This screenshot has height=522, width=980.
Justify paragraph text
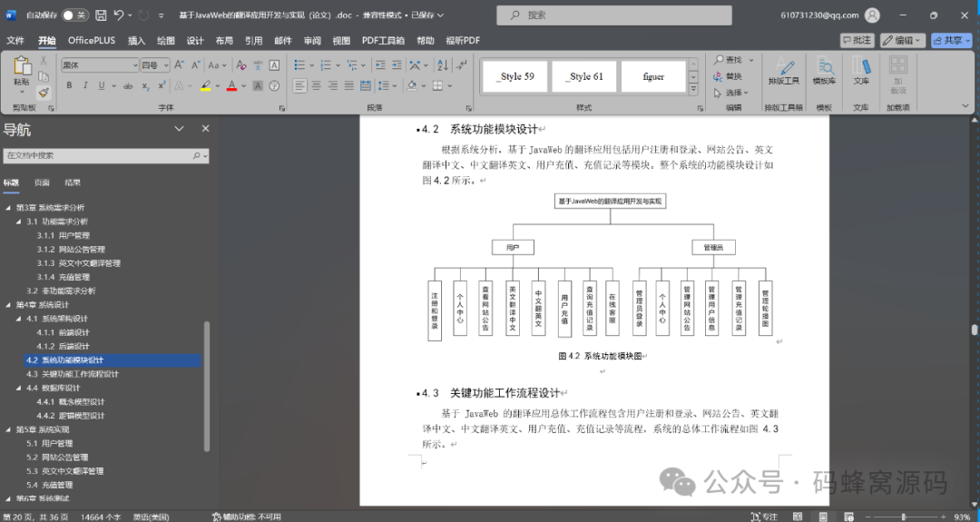[x=348, y=85]
